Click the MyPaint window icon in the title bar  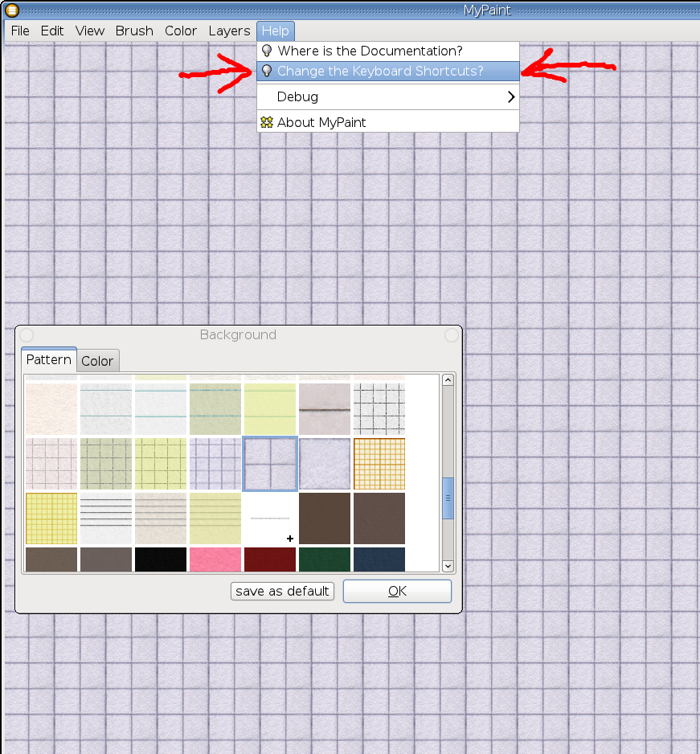(12, 10)
